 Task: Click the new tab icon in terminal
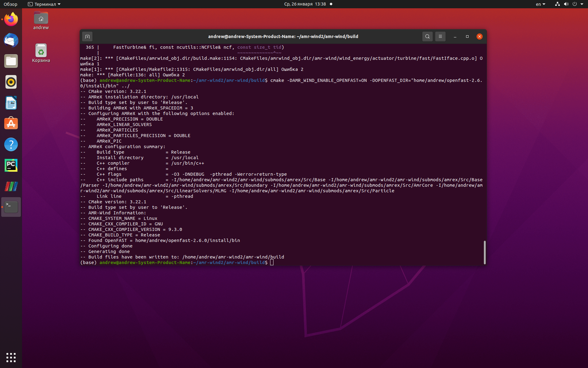point(87,36)
